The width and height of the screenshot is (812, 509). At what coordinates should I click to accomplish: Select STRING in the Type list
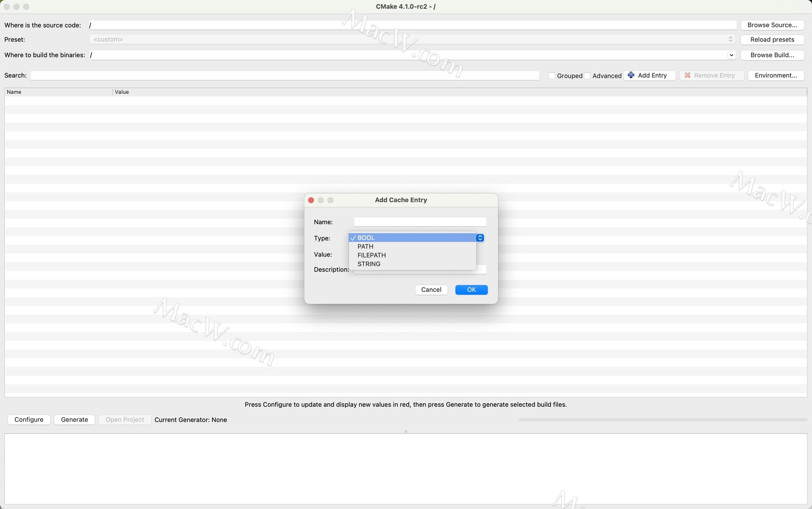412,264
